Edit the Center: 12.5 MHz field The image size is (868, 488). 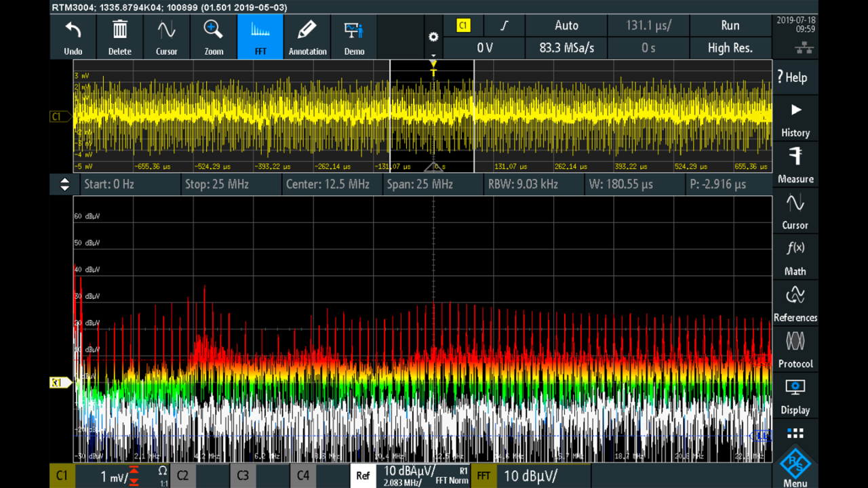pyautogui.click(x=332, y=184)
